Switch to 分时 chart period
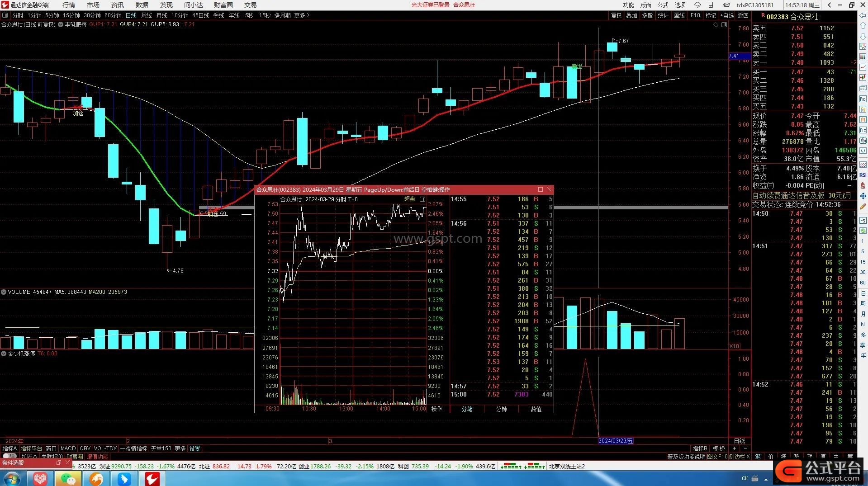 (x=18, y=15)
